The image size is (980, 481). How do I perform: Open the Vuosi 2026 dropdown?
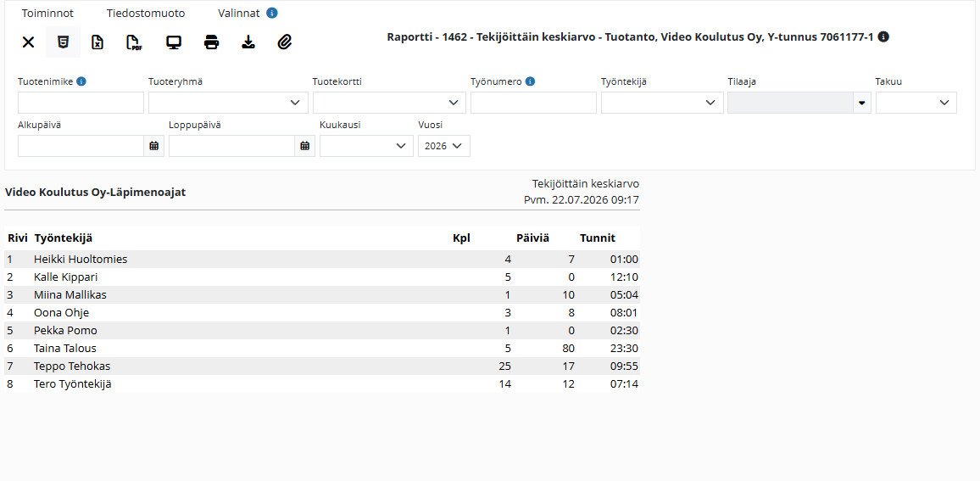(x=443, y=146)
